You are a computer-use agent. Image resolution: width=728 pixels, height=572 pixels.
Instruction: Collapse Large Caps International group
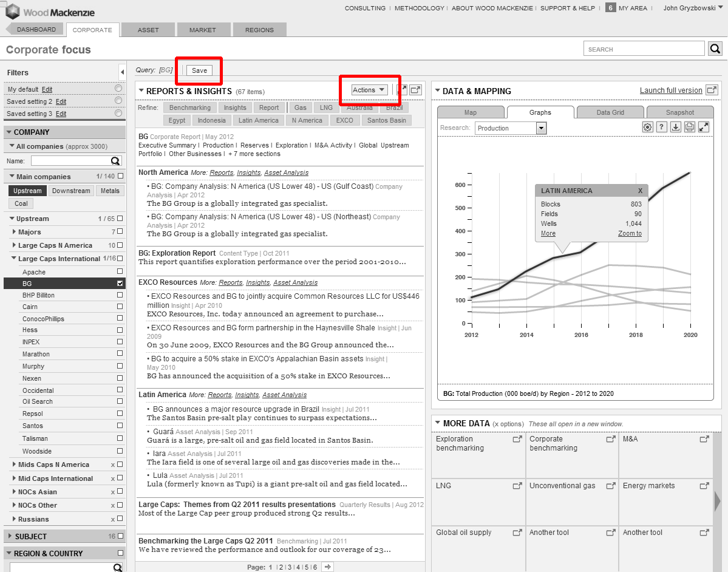pyautogui.click(x=14, y=258)
